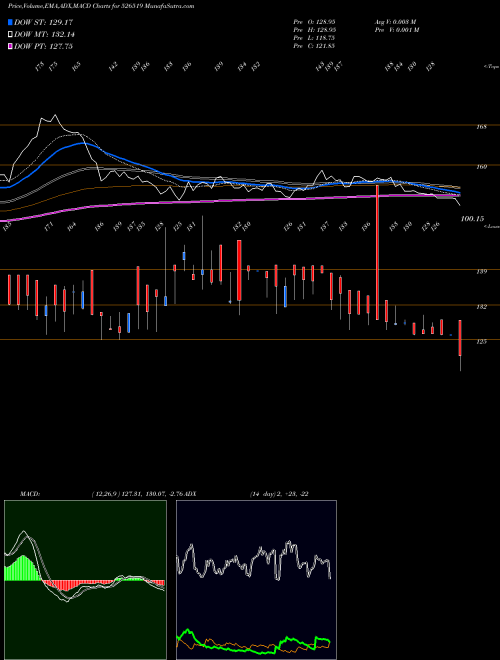Click the 100.15 price label on the axis
The image size is (500, 660).
pyautogui.click(x=472, y=218)
